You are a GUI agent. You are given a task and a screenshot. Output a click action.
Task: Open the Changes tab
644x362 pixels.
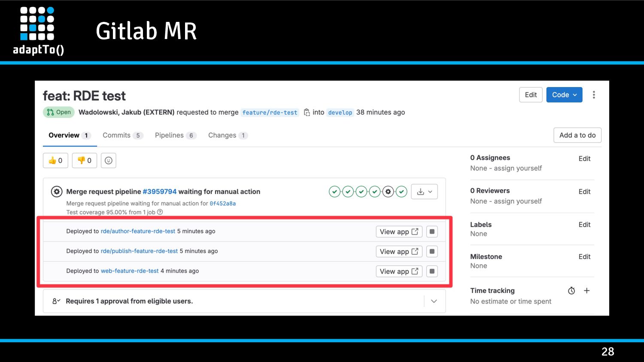point(228,135)
